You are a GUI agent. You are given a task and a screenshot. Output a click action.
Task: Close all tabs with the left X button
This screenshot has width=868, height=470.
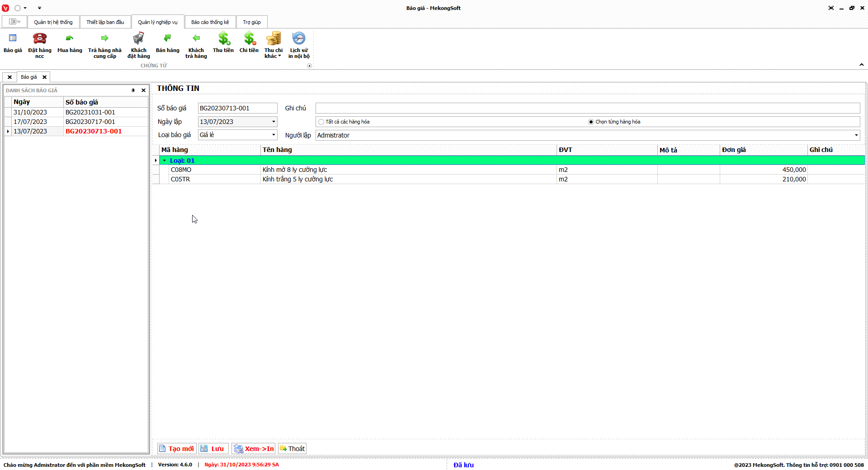9,77
